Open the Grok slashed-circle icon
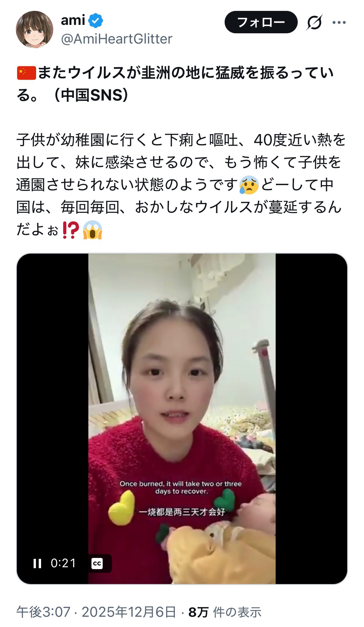Image resolution: width=364 pixels, height=627 pixels. pos(314,22)
